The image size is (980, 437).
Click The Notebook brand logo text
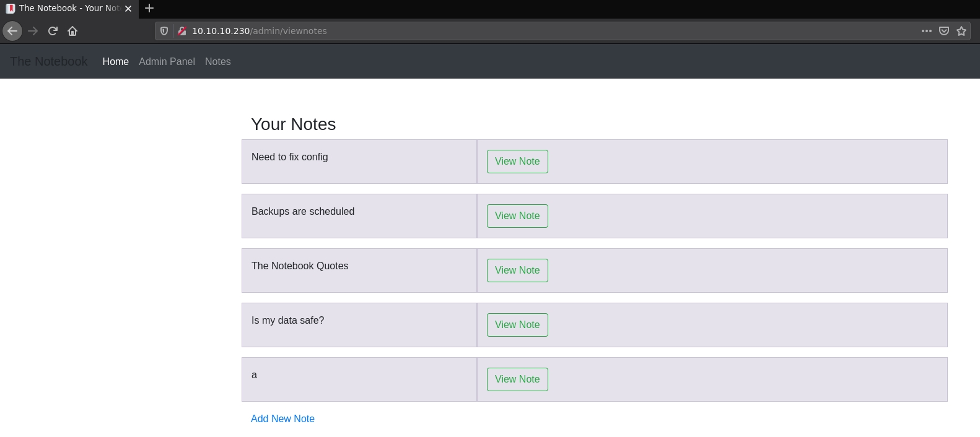(49, 61)
